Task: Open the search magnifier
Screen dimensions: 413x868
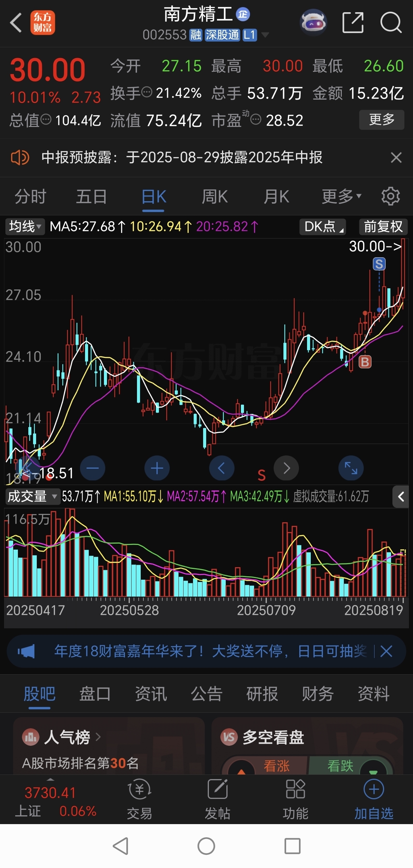Action: coord(391,23)
